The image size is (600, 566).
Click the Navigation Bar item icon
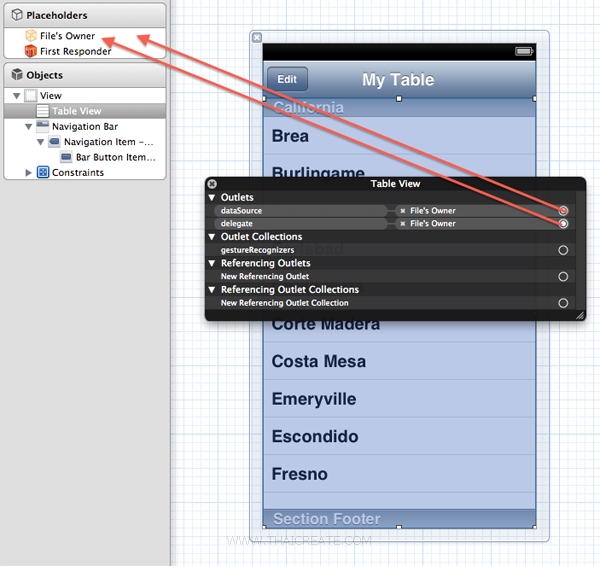tap(42, 126)
